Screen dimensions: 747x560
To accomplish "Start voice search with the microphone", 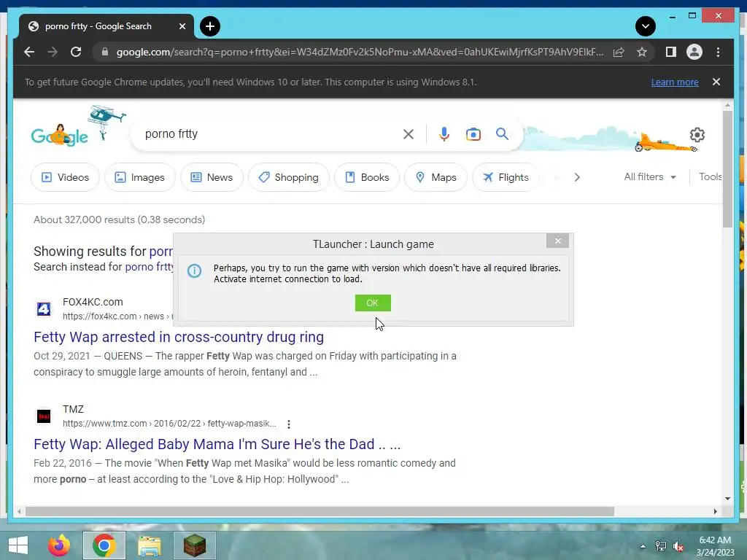I will pyautogui.click(x=444, y=134).
